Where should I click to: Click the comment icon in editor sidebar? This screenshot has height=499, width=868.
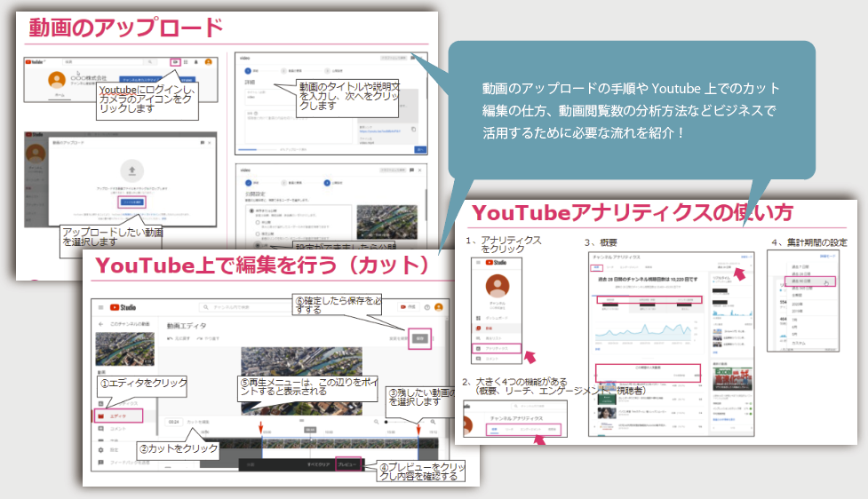pos(100,429)
